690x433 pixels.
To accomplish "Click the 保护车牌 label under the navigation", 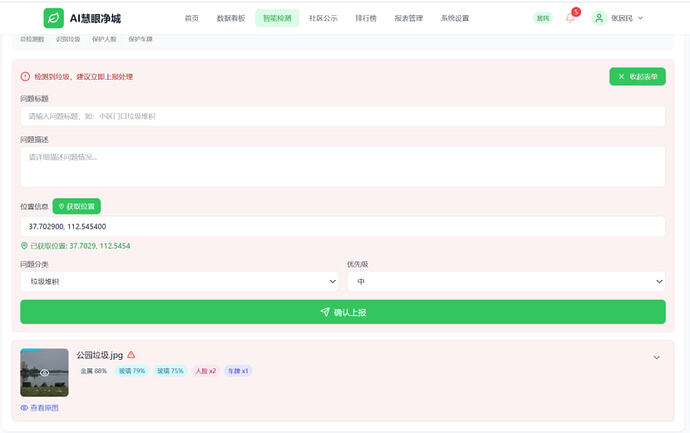I will pos(140,39).
